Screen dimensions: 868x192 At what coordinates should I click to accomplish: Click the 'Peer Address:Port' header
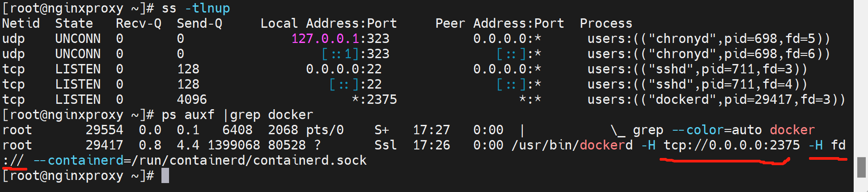point(499,23)
